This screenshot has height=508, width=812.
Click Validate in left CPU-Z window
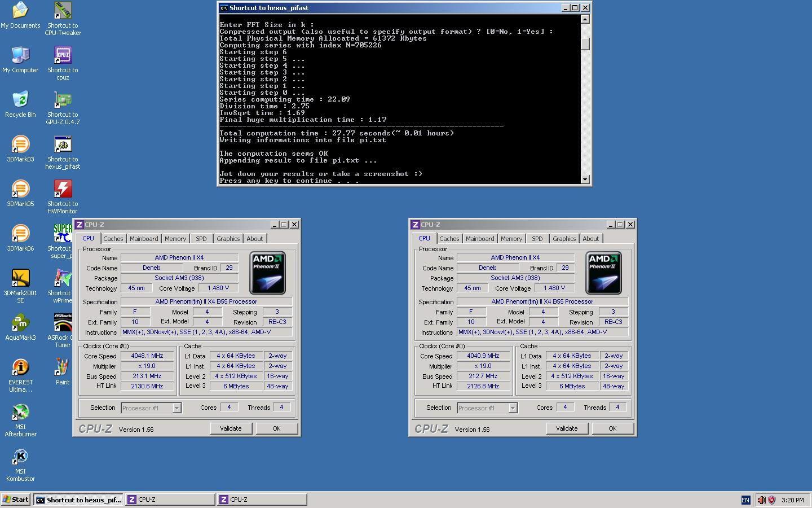coord(231,428)
